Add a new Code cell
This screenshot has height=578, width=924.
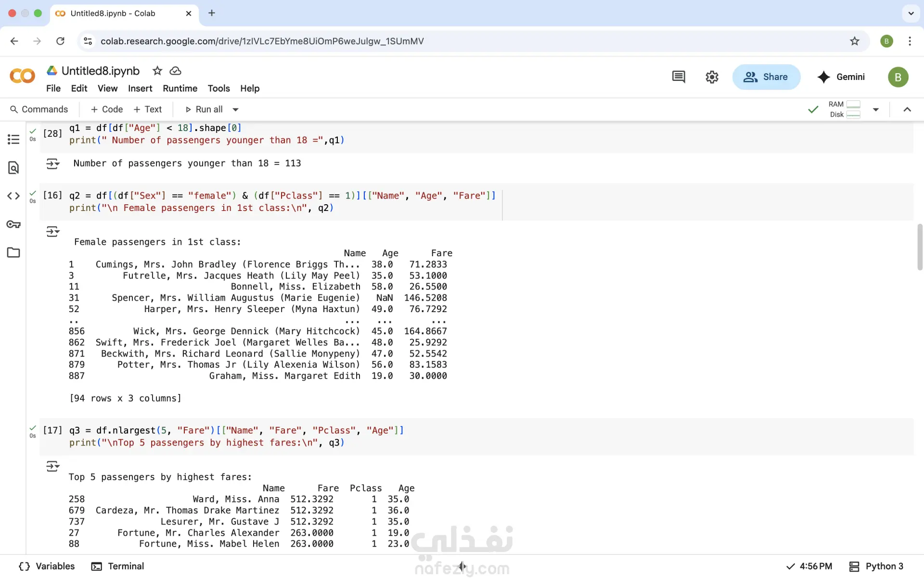click(x=107, y=110)
